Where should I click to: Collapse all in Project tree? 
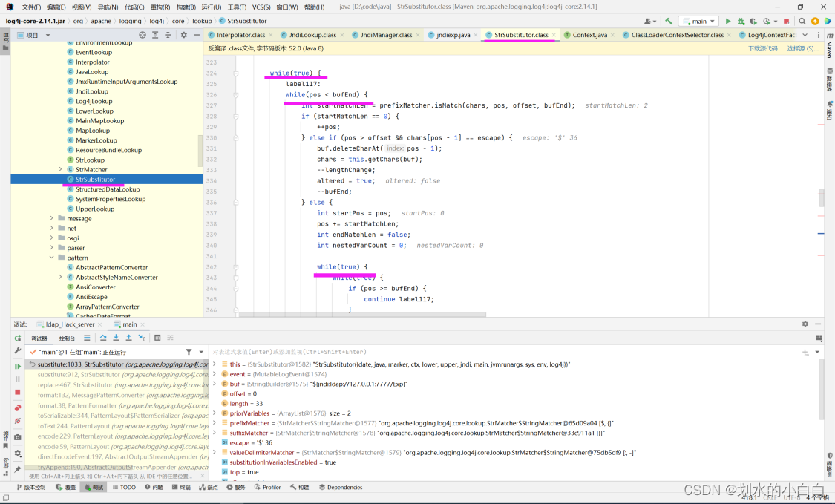tap(168, 35)
